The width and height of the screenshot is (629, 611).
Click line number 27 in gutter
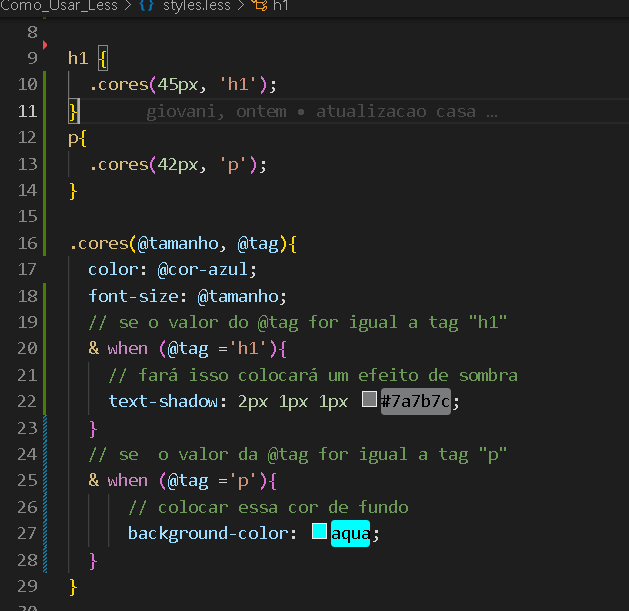click(x=28, y=534)
